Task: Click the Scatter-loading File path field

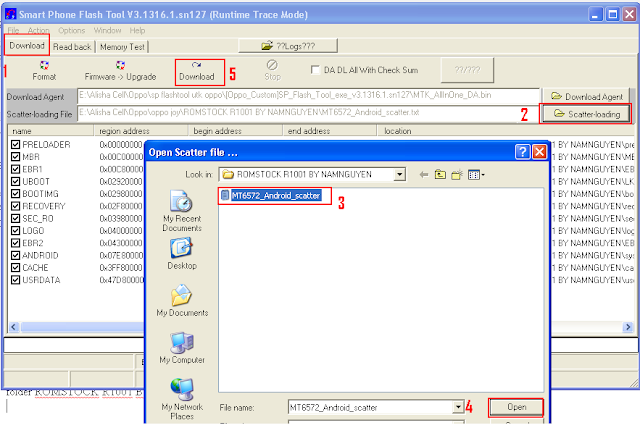Action: (x=309, y=113)
